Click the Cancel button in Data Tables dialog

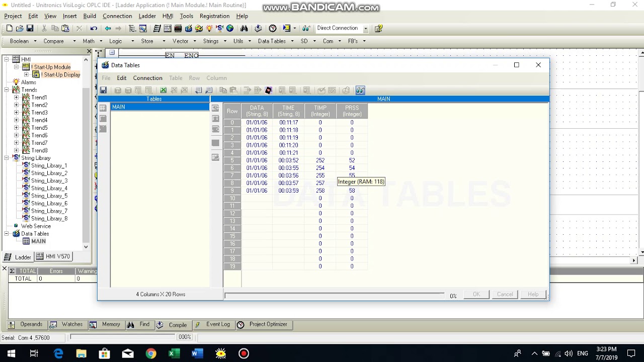[505, 295]
